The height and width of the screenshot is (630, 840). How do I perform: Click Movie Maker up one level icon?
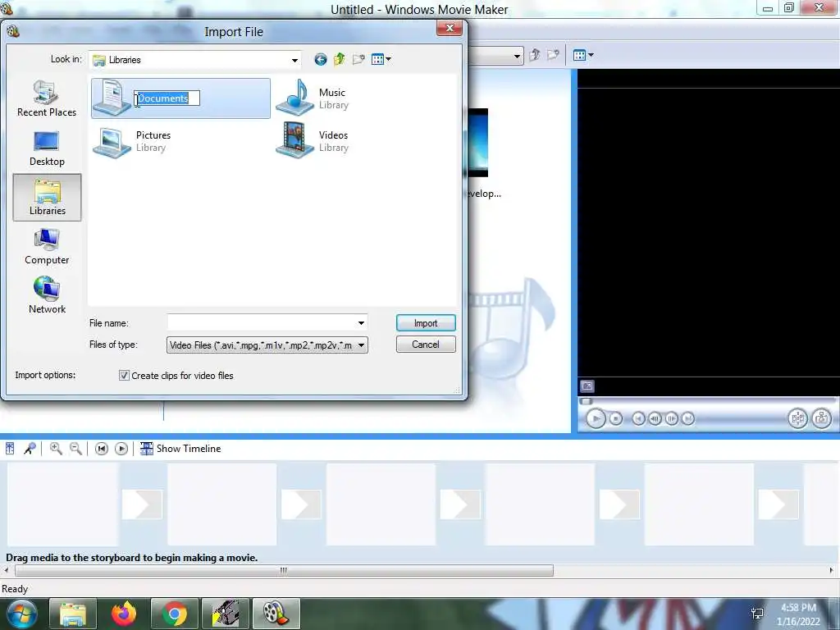coord(534,55)
